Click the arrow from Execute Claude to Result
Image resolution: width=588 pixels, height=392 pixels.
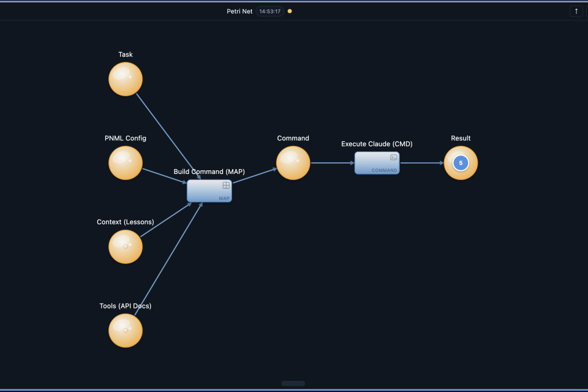(421, 163)
